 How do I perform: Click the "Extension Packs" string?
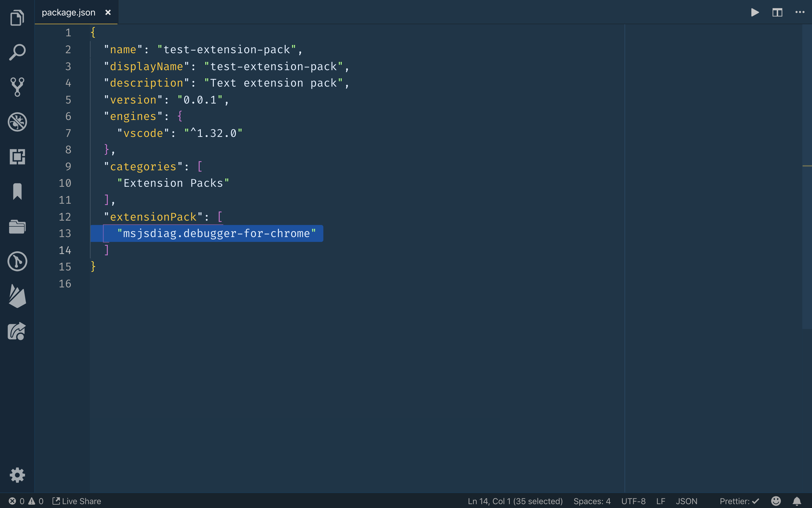click(x=173, y=183)
